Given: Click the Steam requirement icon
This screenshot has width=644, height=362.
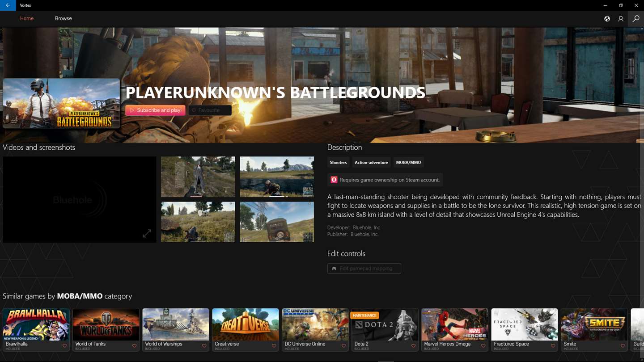Looking at the screenshot, I should click(x=334, y=180).
